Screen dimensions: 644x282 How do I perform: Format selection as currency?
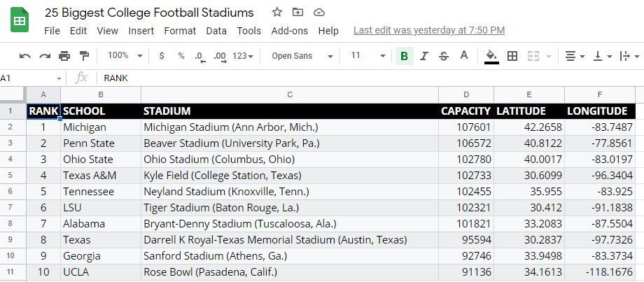[x=162, y=56]
